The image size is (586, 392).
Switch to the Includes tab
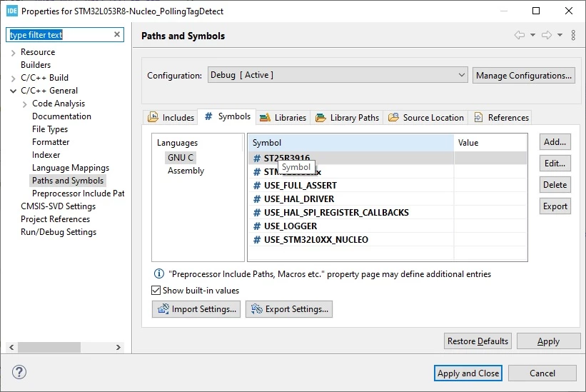171,117
